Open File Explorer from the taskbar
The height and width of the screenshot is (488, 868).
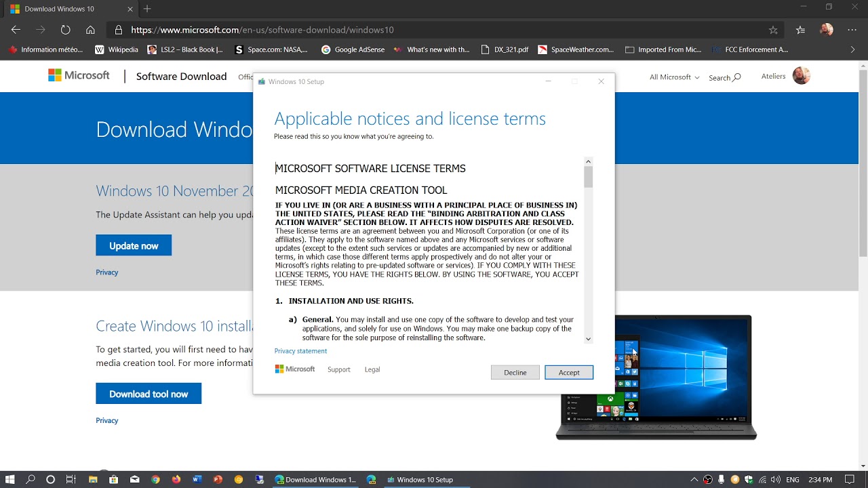pyautogui.click(x=93, y=479)
